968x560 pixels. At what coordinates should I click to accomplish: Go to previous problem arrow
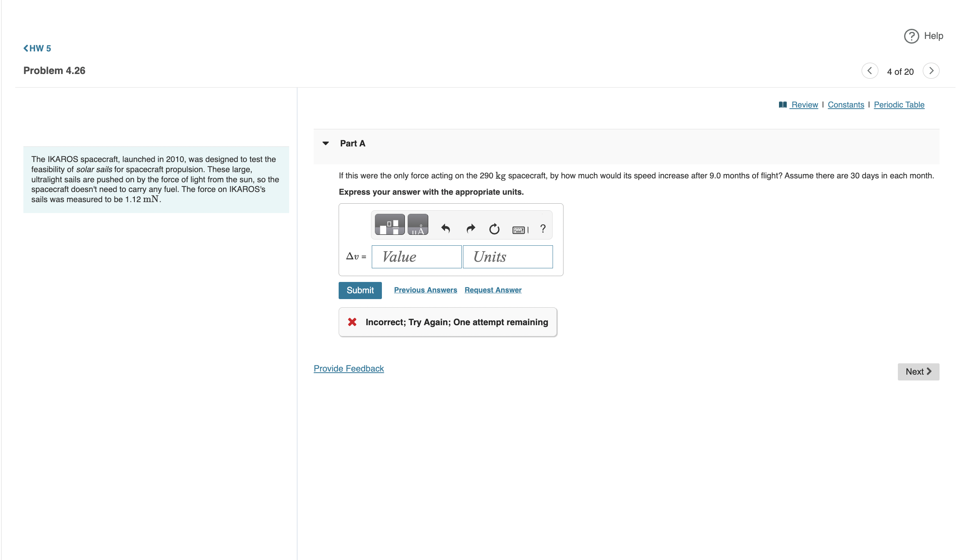(869, 71)
